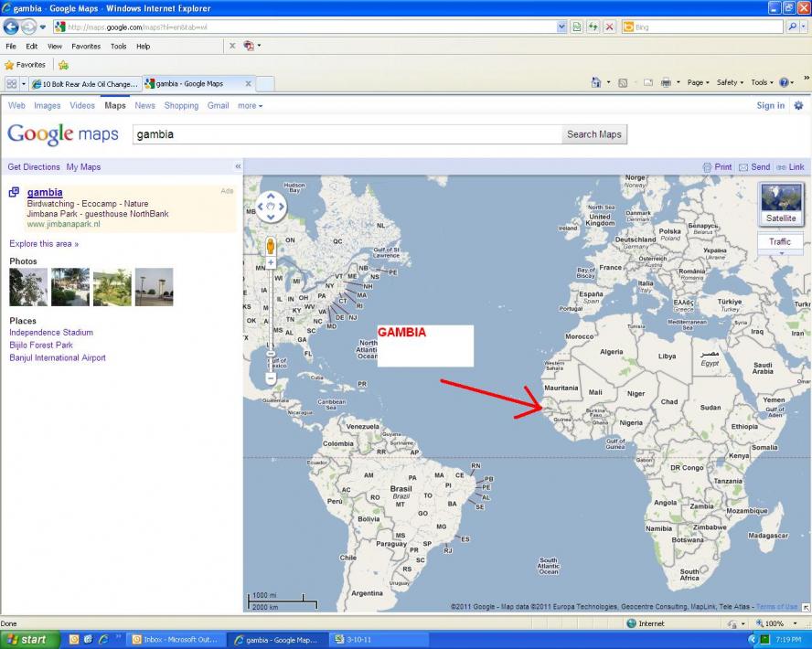This screenshot has height=649, width=812.
Task: Switch to 10 Bolt Rear Axle Oil Change tab
Action: (x=85, y=84)
